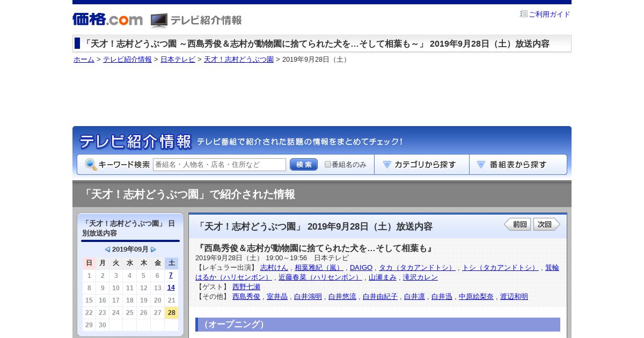Image resolution: width=644 pixels, height=338 pixels.
Task: Open 天才！志村どうぶつ園 breadcrumb link
Action: point(239,60)
